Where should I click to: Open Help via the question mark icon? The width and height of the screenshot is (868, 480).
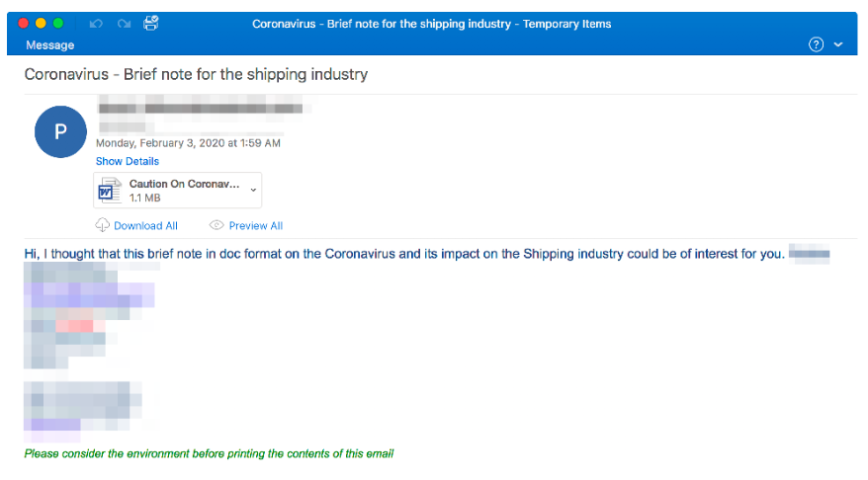click(x=816, y=44)
